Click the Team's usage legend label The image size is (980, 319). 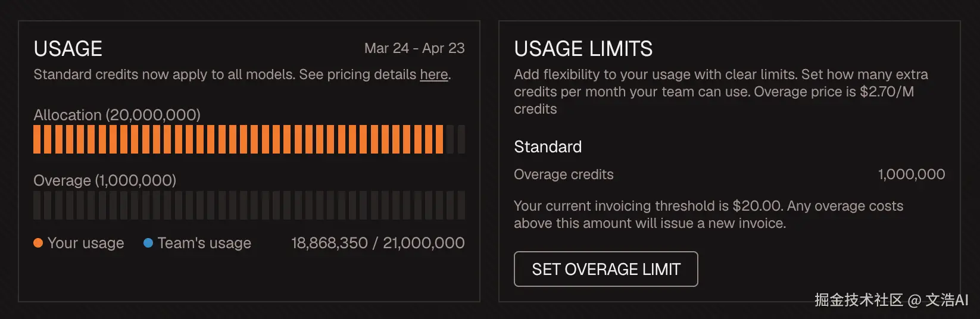click(x=204, y=243)
